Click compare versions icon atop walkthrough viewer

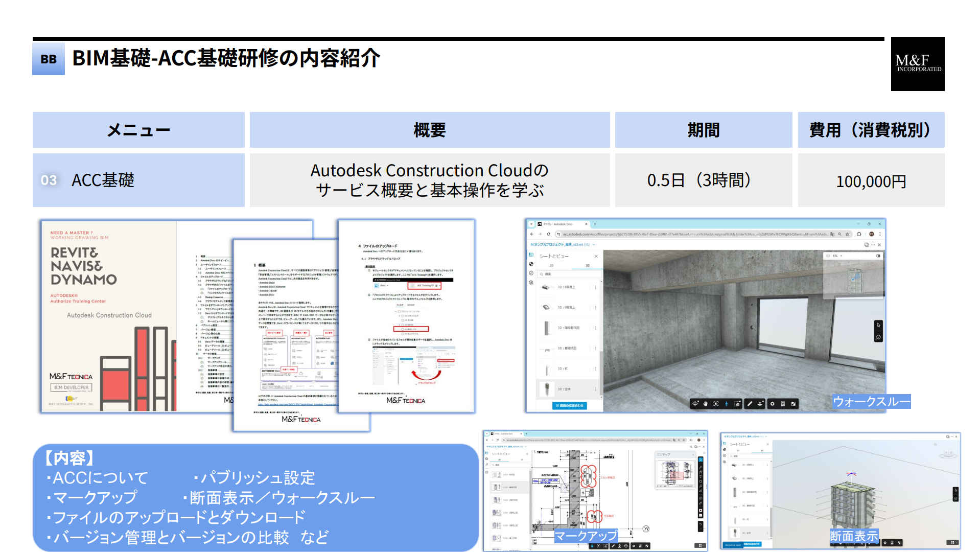point(867,245)
